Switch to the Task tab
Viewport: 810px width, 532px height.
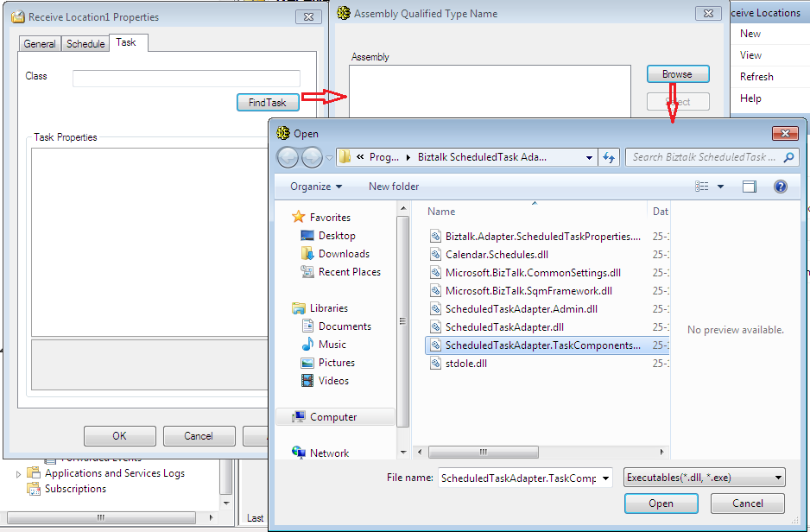(126, 42)
